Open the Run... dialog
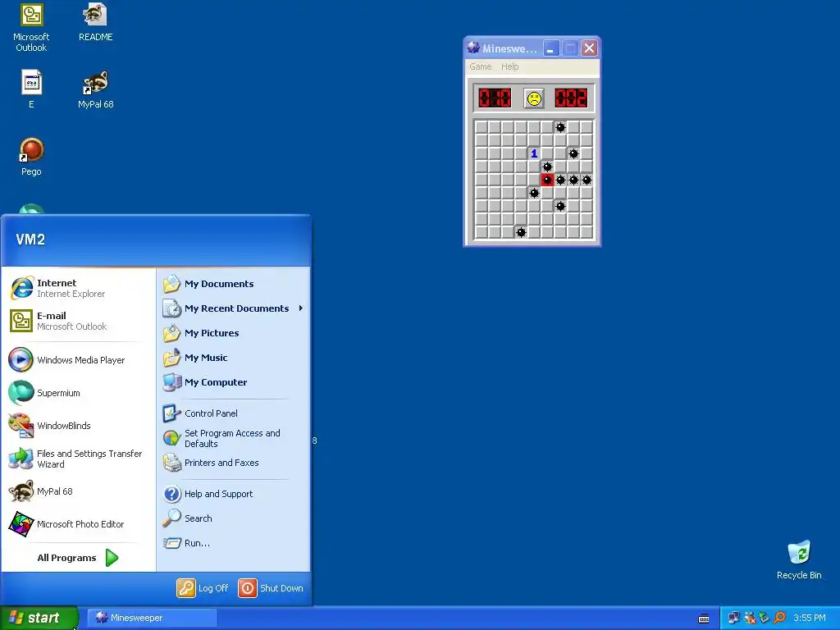 [234, 543]
